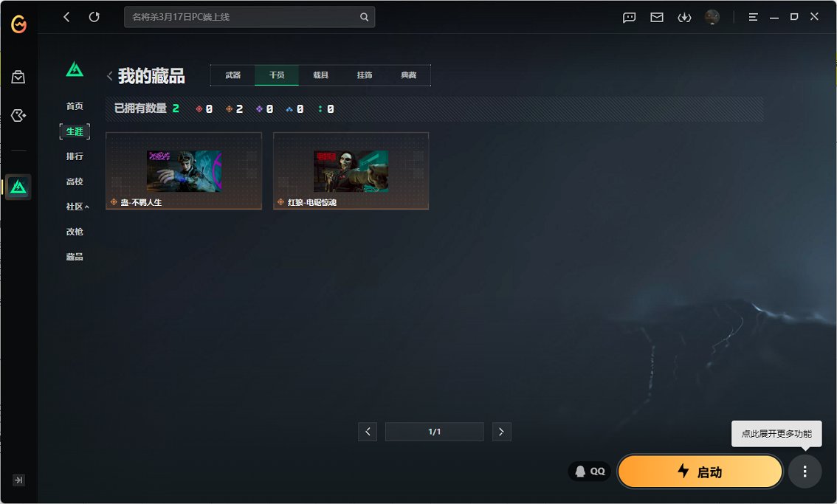Open the shop bag icon in the left sidebar
Image resolution: width=837 pixels, height=504 pixels.
tap(18, 76)
